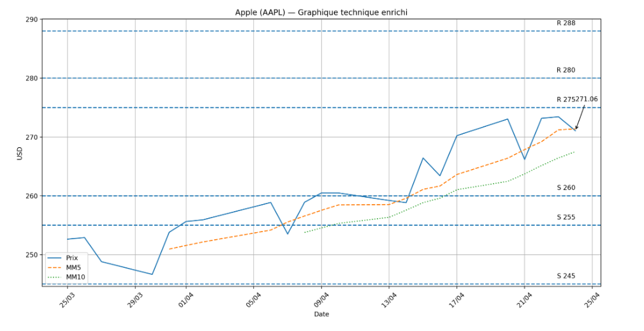
Task: Click the "260" y-axis tick label
Action: [32, 196]
